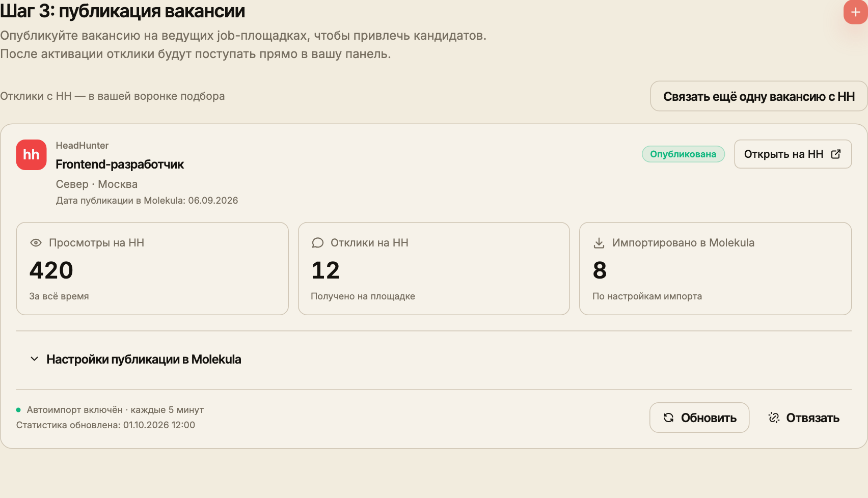Click the Просмотры на HH label
This screenshot has height=498, width=868.
[x=97, y=243]
